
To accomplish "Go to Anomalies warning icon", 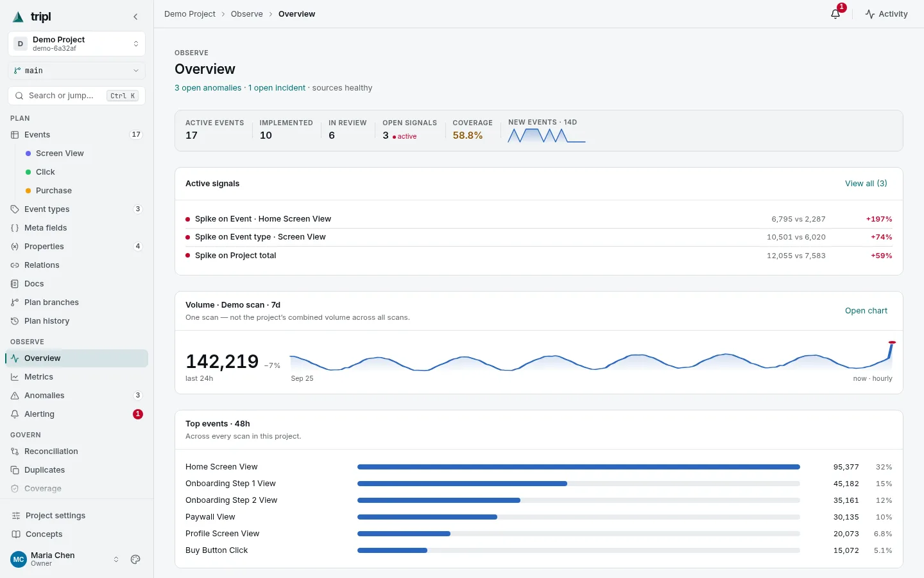I will [15, 396].
